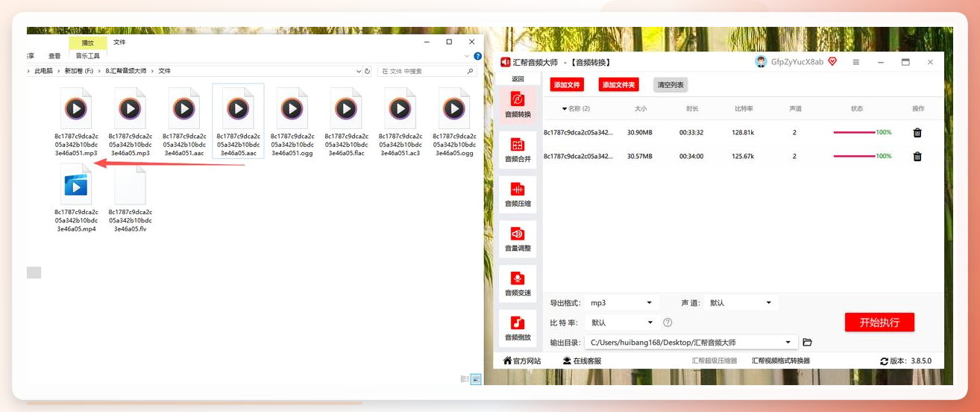Select the 3e46a05.mp4 video file in Explorer

click(76, 199)
